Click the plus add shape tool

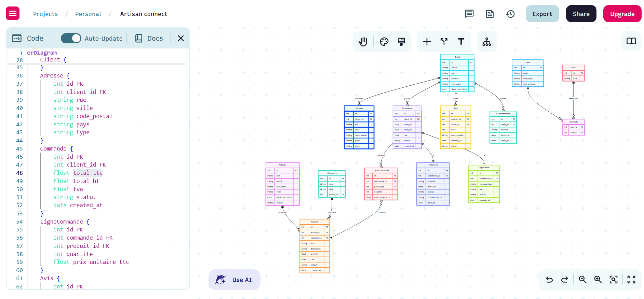point(427,42)
